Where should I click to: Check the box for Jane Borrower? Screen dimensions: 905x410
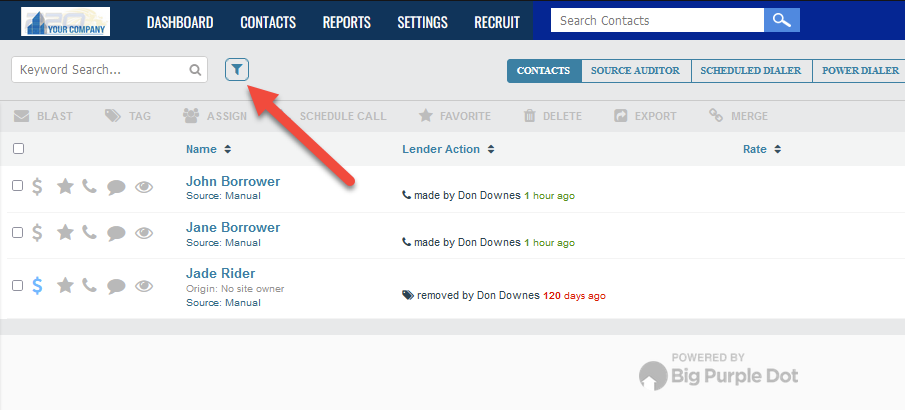pos(17,232)
